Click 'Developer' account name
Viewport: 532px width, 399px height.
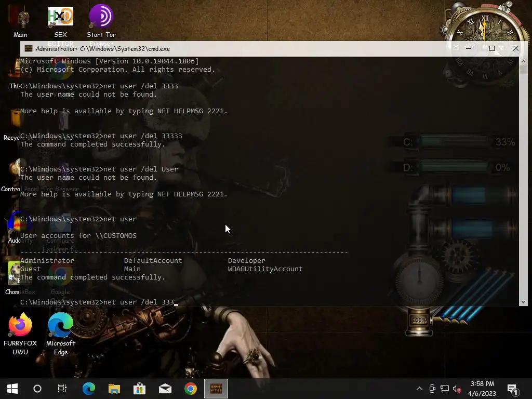point(246,261)
